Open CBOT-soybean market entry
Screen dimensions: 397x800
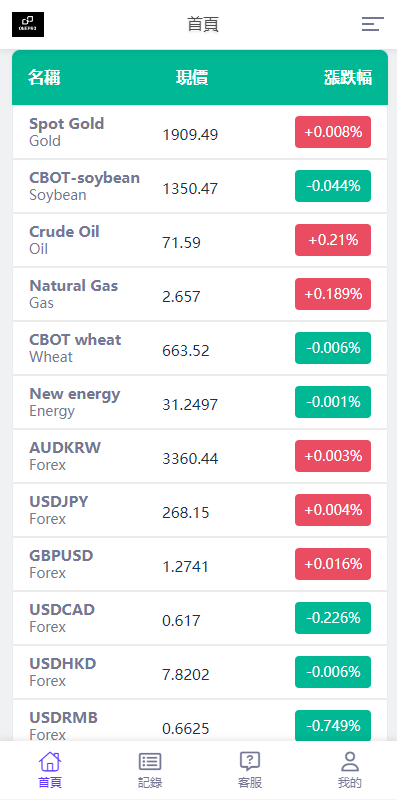[x=200, y=186]
